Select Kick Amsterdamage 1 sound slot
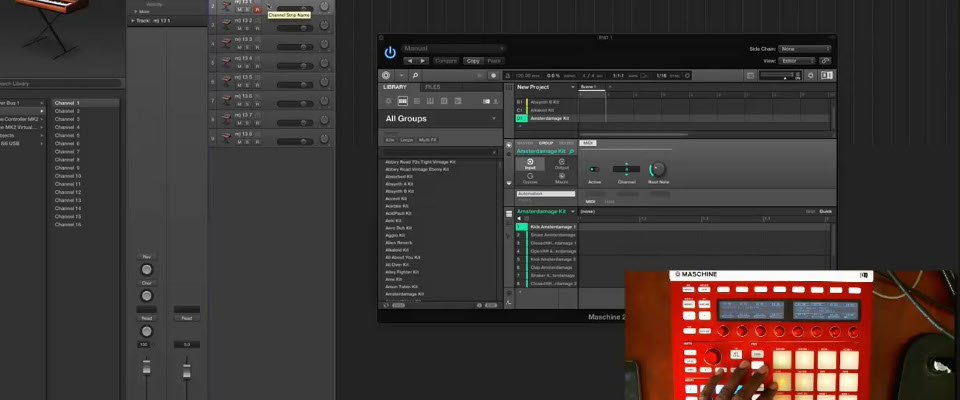The width and height of the screenshot is (960, 400). [546, 227]
